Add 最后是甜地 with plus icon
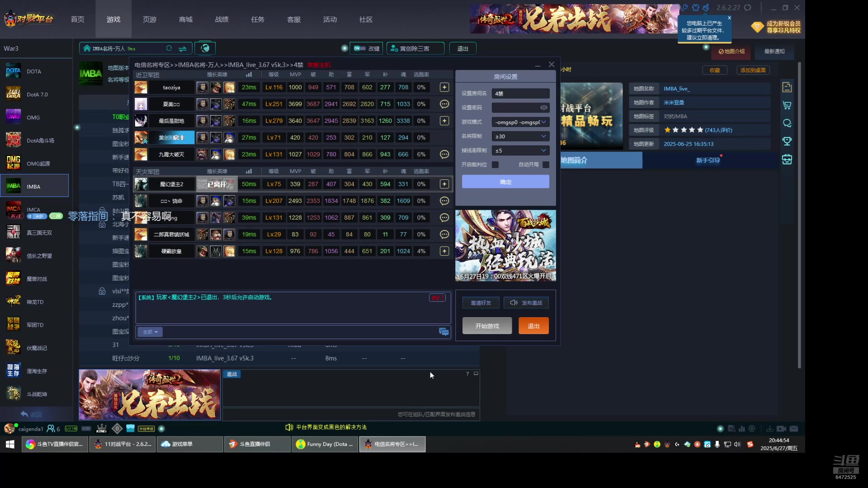The image size is (868, 488). pyautogui.click(x=444, y=121)
